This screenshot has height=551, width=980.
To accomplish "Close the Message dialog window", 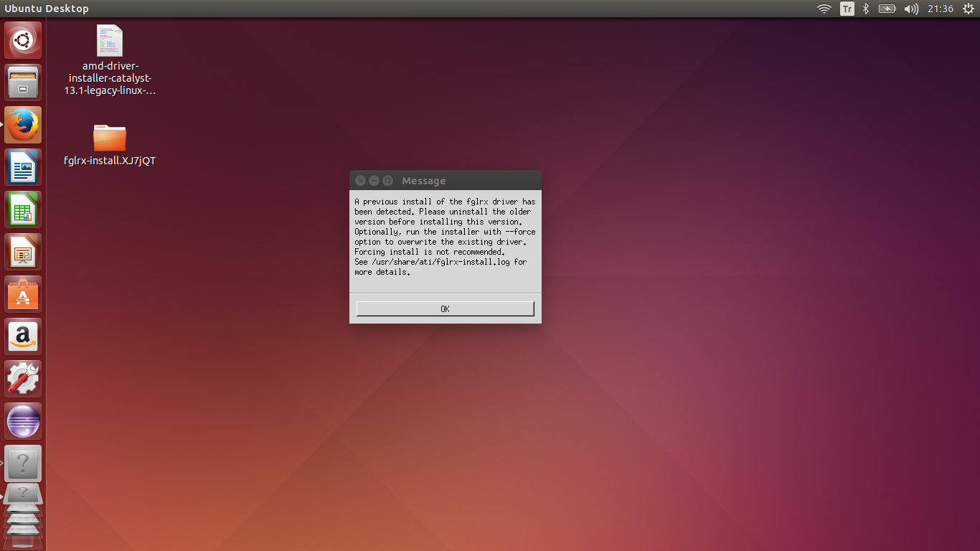I will pyautogui.click(x=360, y=181).
